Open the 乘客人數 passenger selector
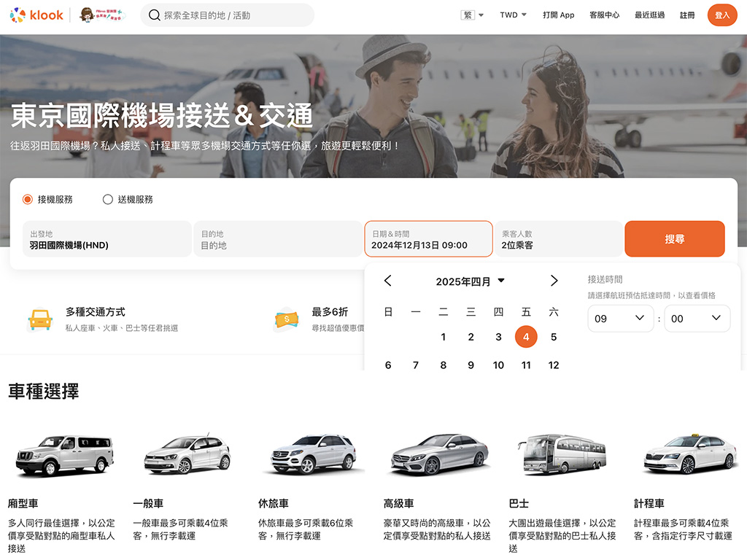The height and width of the screenshot is (560, 747). (x=558, y=239)
